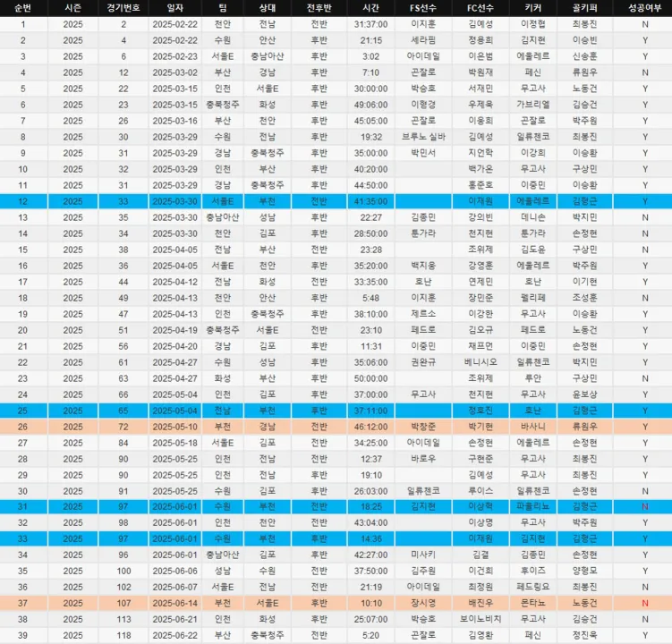This screenshot has width=672, height=644.
Task: Click the 순번 column header
Action: [23, 8]
